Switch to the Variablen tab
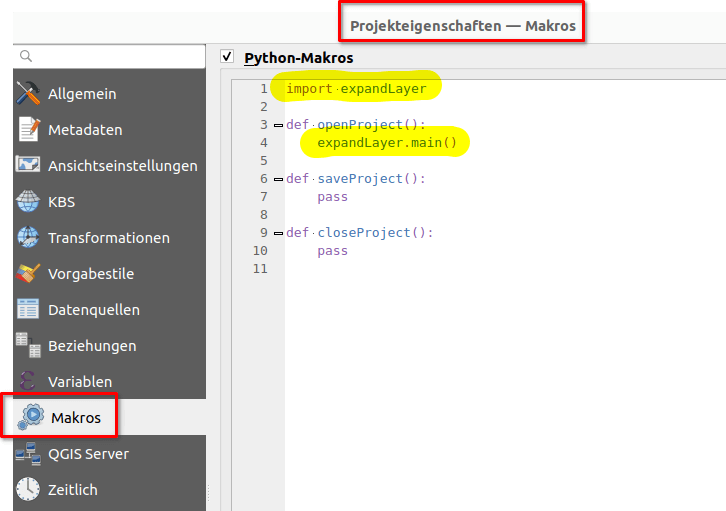Viewport: 726px width, 511px height. [79, 381]
